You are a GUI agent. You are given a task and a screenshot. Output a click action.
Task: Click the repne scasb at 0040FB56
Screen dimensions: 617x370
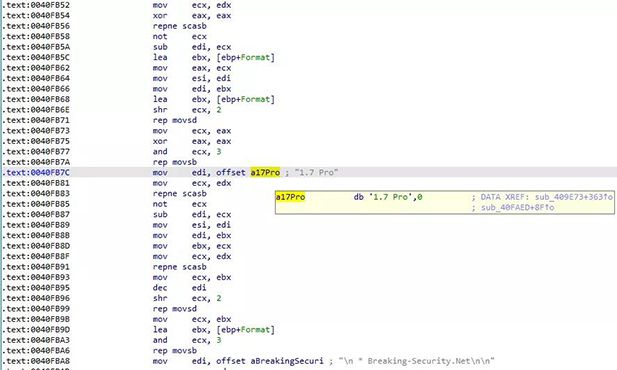[179, 26]
